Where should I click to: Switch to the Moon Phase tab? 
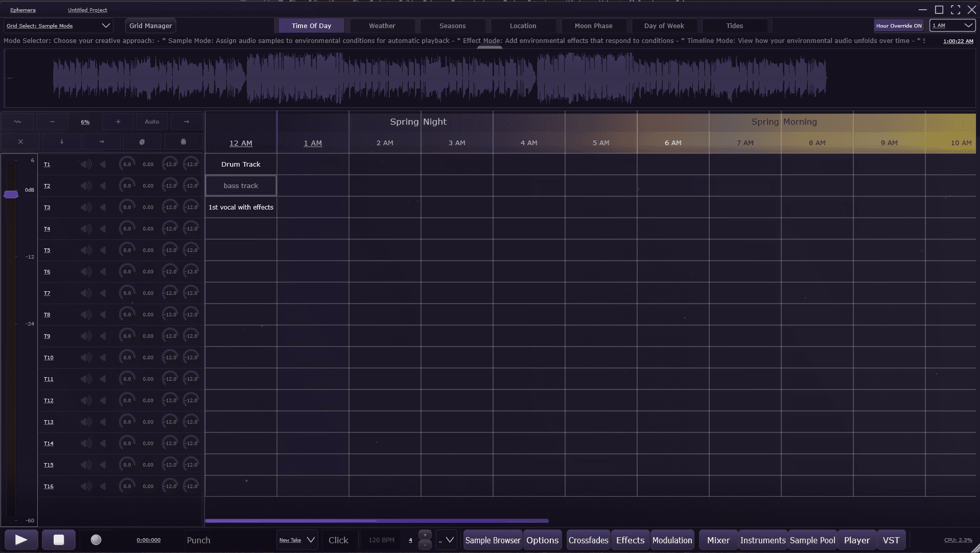[593, 26]
